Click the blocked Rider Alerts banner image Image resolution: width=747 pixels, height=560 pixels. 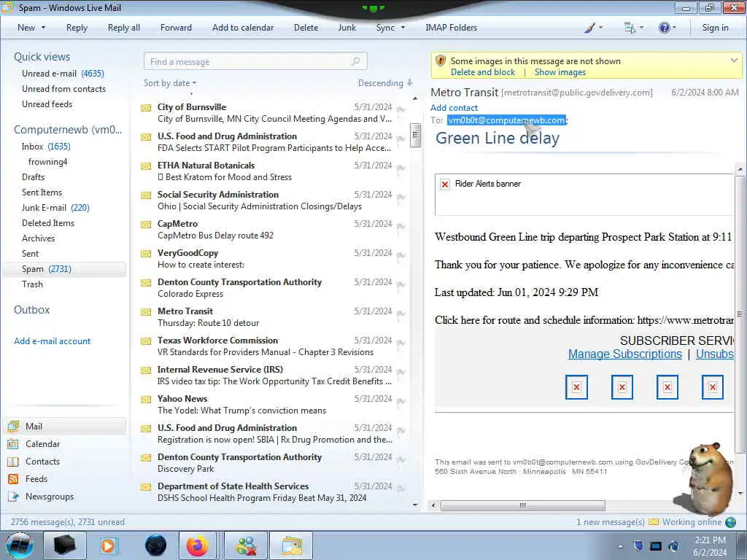445,184
